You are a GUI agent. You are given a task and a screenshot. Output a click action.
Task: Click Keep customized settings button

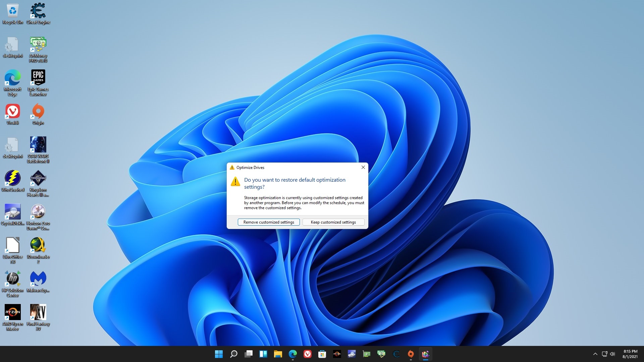click(x=333, y=222)
